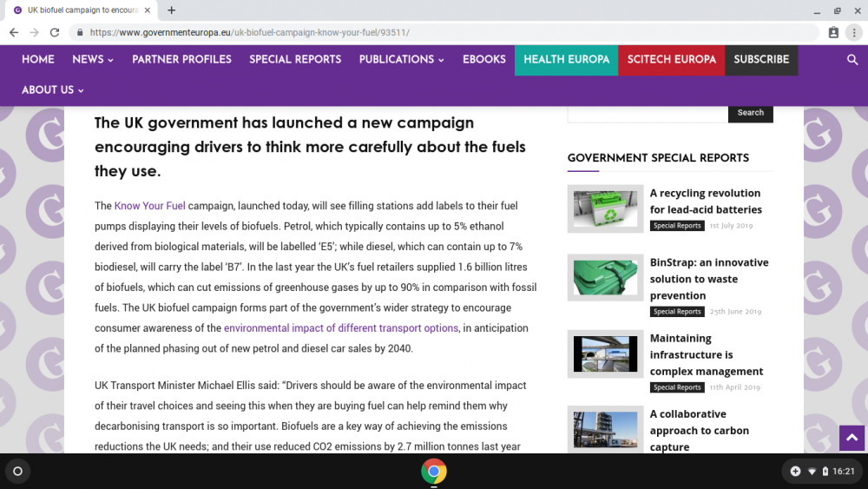Jump back to top of page
The width and height of the screenshot is (868, 489).
coord(852,438)
